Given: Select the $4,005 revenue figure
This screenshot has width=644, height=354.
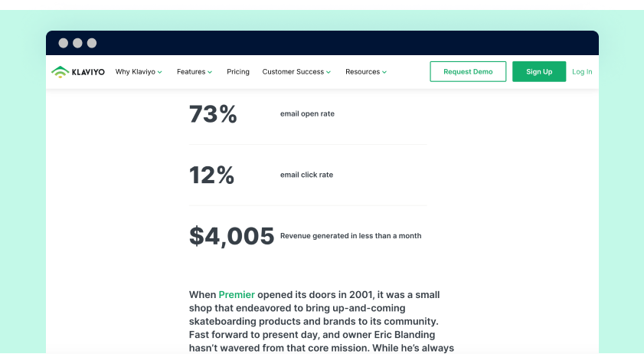Looking at the screenshot, I should click(231, 236).
